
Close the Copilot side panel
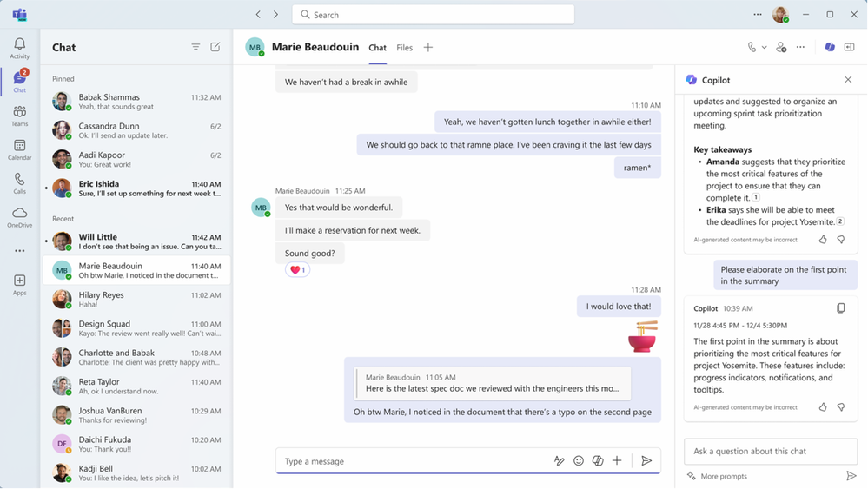[847, 80]
